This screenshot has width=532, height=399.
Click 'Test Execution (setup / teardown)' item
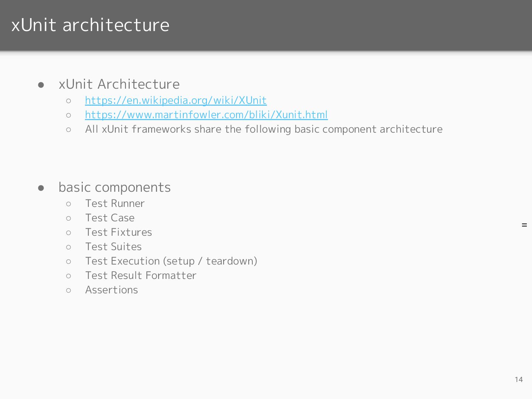coord(171,261)
